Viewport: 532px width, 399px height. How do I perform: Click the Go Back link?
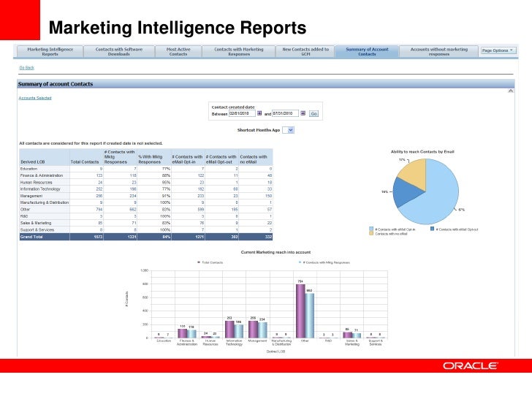point(27,67)
